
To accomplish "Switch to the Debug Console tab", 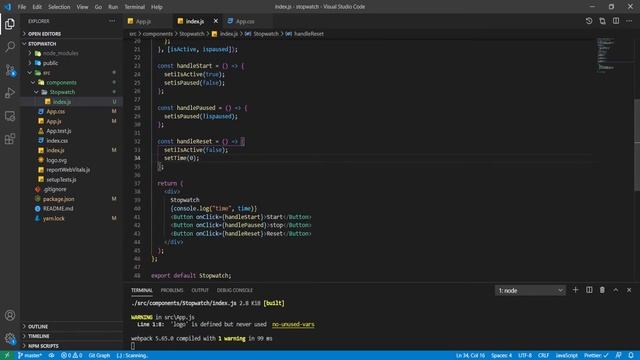I will 235,290.
